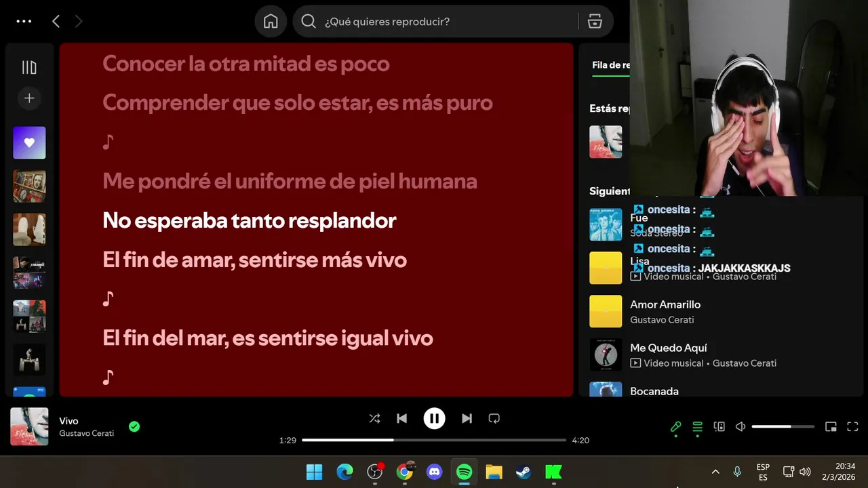Switch to Kick app in taskbar
The height and width of the screenshot is (488, 868).
pyautogui.click(x=553, y=472)
